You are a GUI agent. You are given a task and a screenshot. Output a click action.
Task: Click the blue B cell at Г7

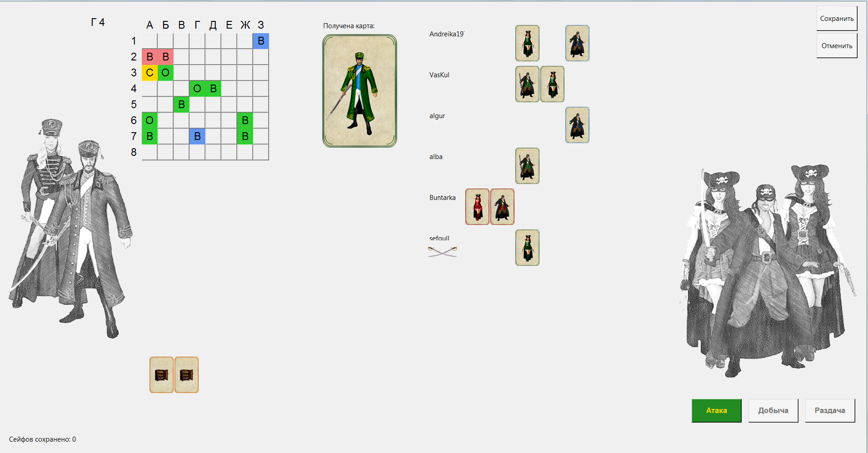tap(197, 136)
